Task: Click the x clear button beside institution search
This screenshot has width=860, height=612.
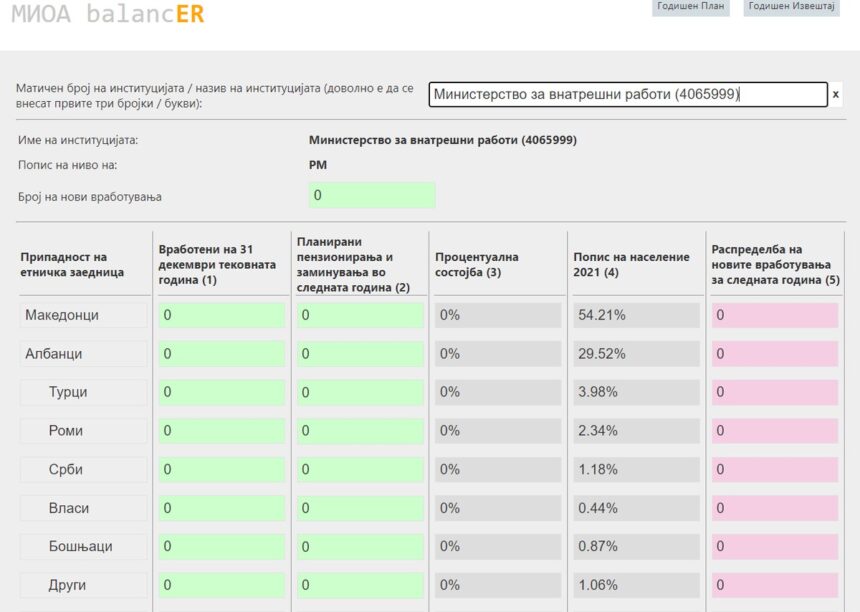Action: [x=836, y=94]
